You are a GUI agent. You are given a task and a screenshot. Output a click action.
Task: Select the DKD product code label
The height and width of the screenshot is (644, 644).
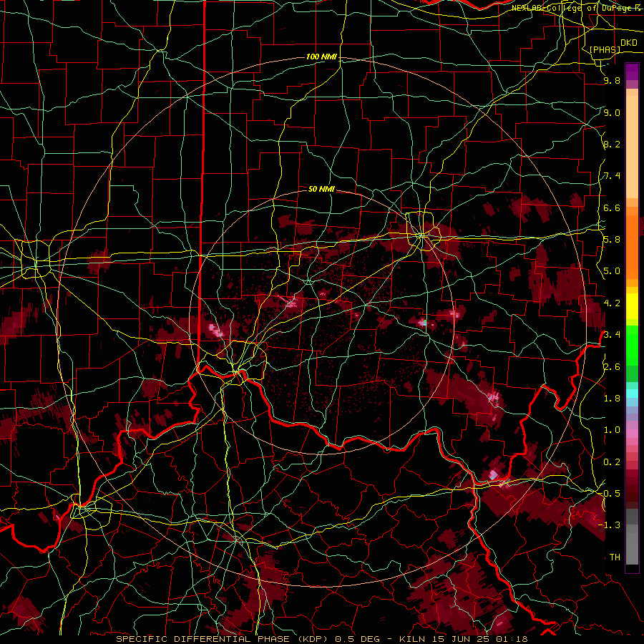(x=628, y=42)
